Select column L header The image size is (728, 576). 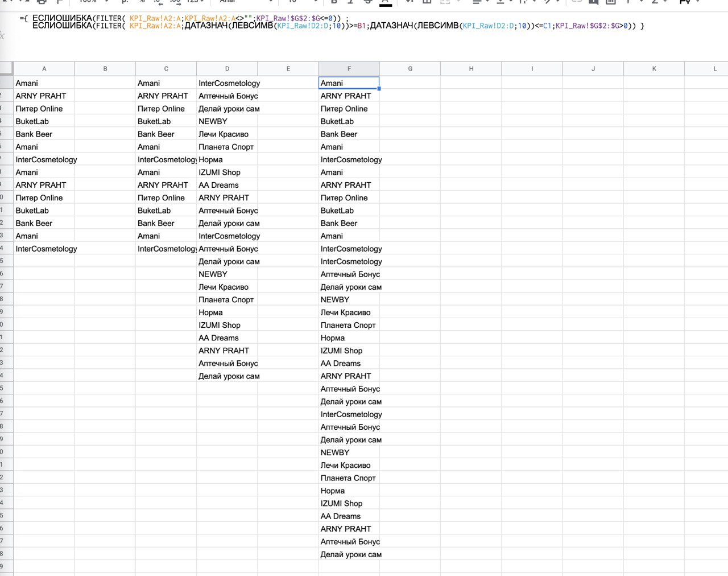click(706, 68)
